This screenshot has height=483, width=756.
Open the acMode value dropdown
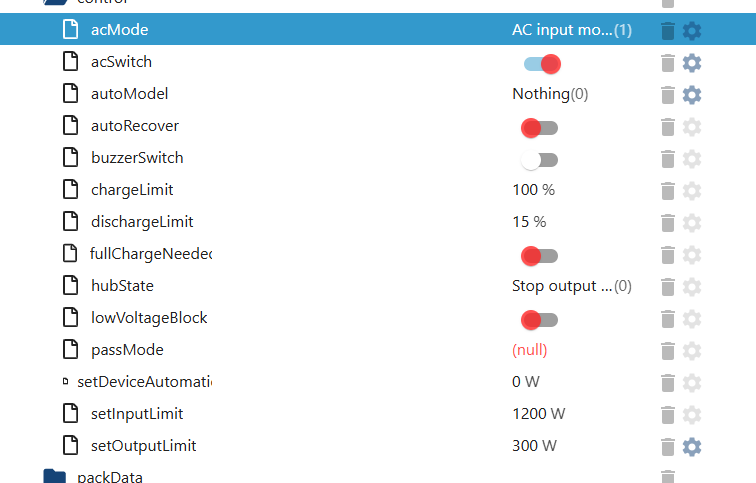[571, 30]
